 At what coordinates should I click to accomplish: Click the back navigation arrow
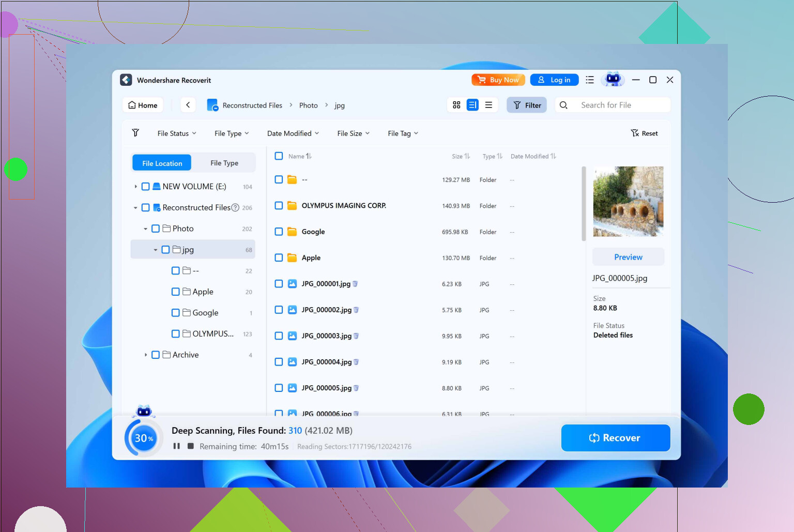[188, 104]
